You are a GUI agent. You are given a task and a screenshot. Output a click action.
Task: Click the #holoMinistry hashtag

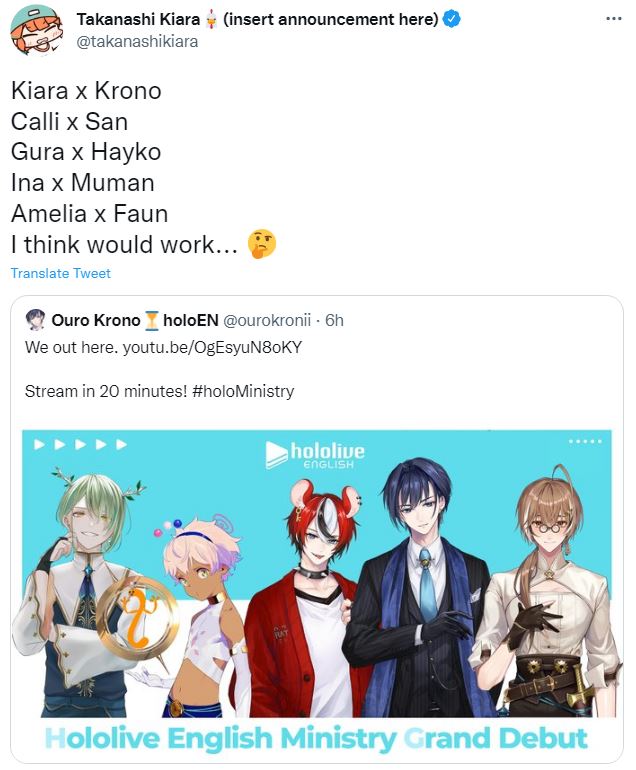click(243, 391)
